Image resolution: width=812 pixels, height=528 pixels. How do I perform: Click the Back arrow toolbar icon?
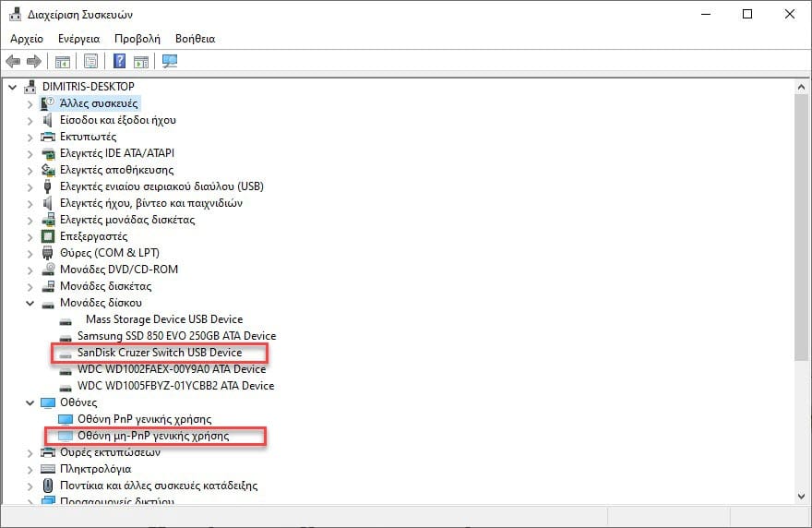[x=13, y=62]
